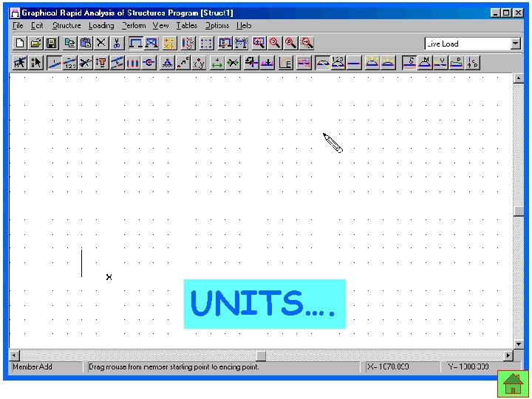Click the member delete crossed-line icon
Viewport: 532px width, 399px height.
point(86,63)
